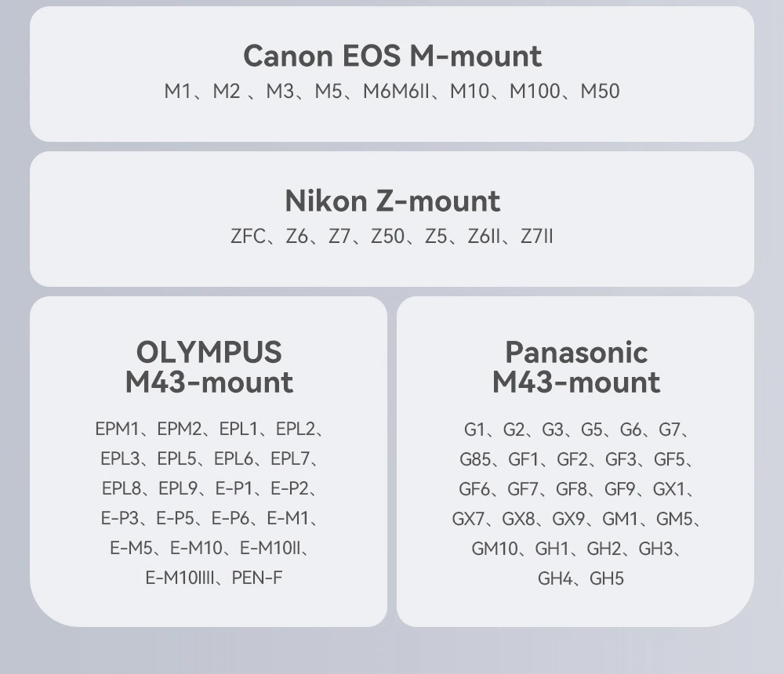Click M50 in the Canon list
Screen dimensions: 784x674
pos(600,92)
